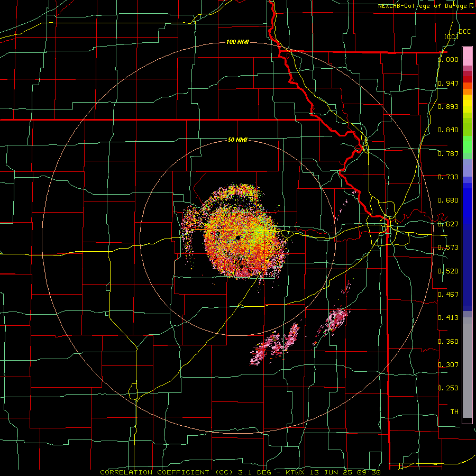Click the 0.253 color scale value
Screen dimensions: 476x476
click(x=448, y=388)
